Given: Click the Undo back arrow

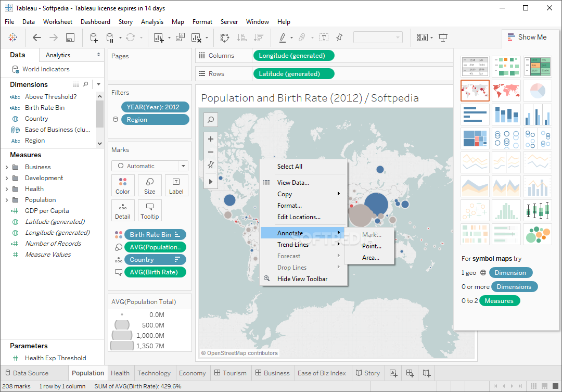Looking at the screenshot, I should (x=36, y=37).
